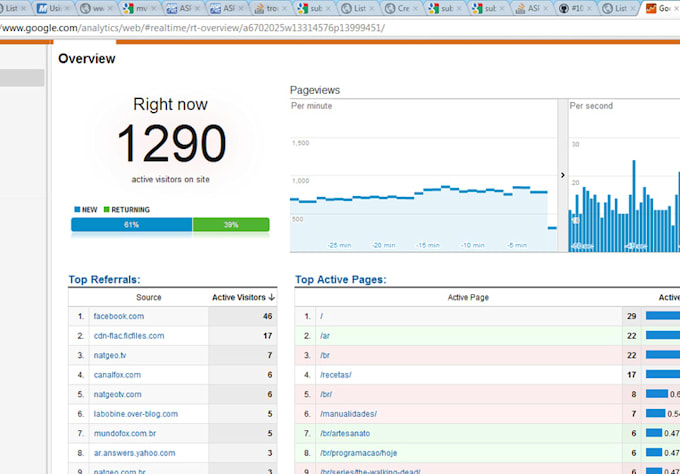
Task: Open the /br/programacao/hoje active page link
Action: pos(359,453)
